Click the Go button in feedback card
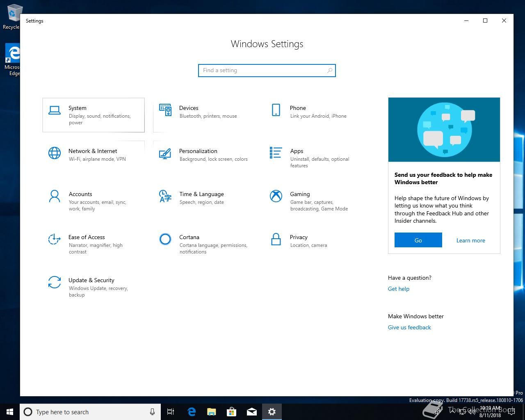 pos(418,240)
